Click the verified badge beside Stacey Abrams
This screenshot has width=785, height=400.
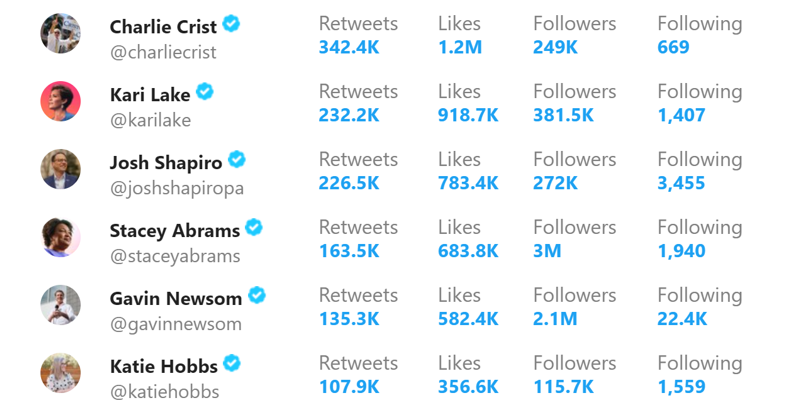pyautogui.click(x=254, y=227)
